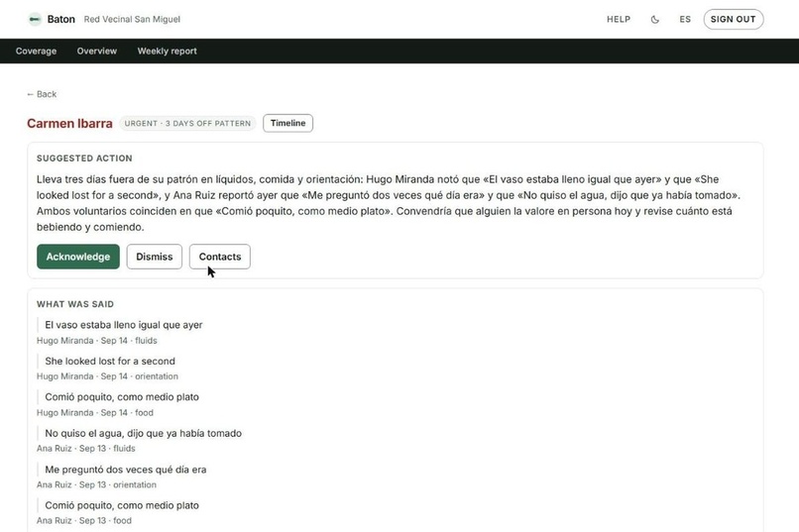Click Red Vecinal San Miguel organization name
799x532 pixels.
point(132,20)
